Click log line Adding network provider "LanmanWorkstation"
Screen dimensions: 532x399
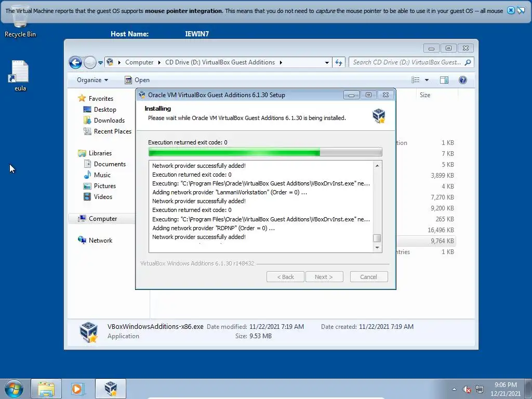tap(230, 192)
